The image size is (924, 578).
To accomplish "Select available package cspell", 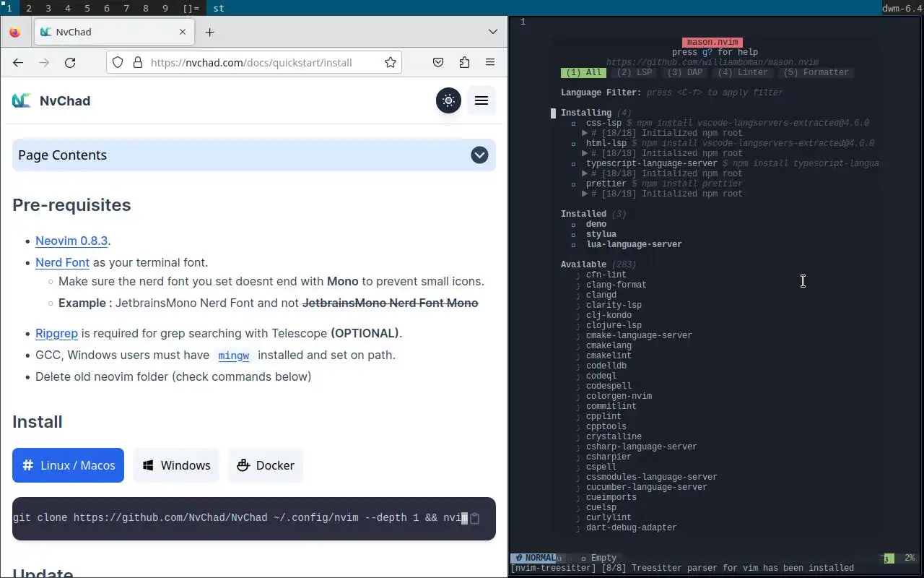I will [x=601, y=467].
